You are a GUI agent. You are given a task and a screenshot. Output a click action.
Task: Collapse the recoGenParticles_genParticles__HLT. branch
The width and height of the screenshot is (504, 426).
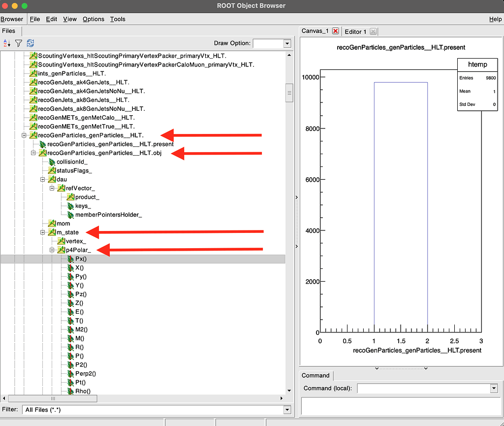pos(24,135)
